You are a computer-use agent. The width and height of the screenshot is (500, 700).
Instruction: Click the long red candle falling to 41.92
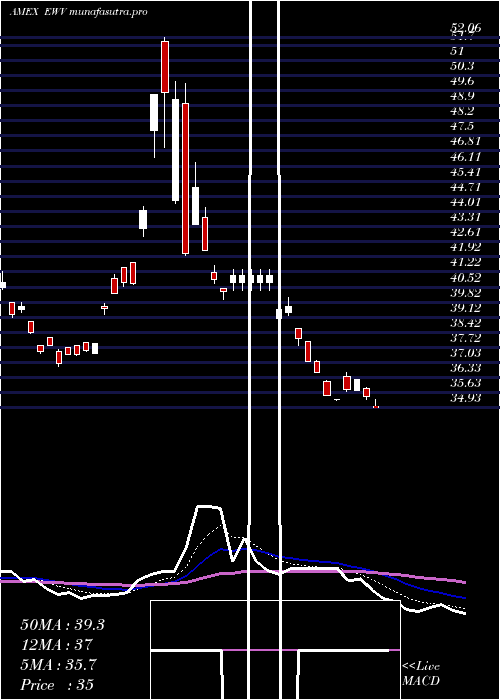pyautogui.click(x=185, y=179)
